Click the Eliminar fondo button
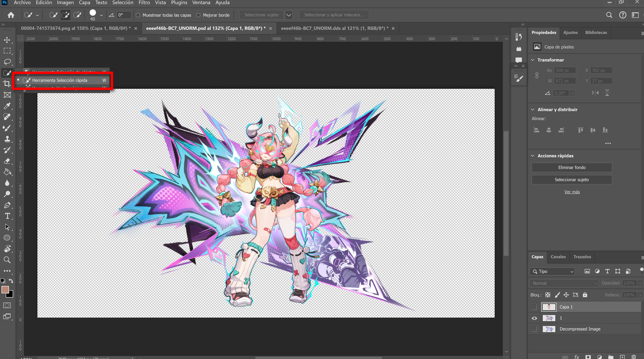This screenshot has height=359, width=644. tap(572, 168)
